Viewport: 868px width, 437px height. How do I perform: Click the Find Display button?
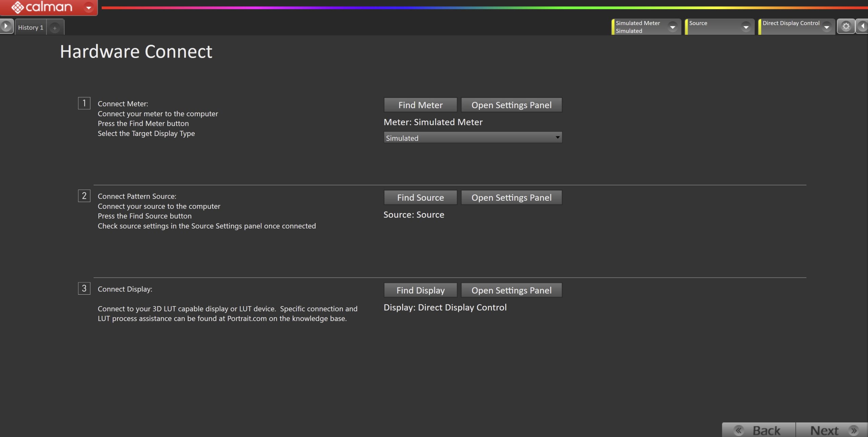(420, 290)
